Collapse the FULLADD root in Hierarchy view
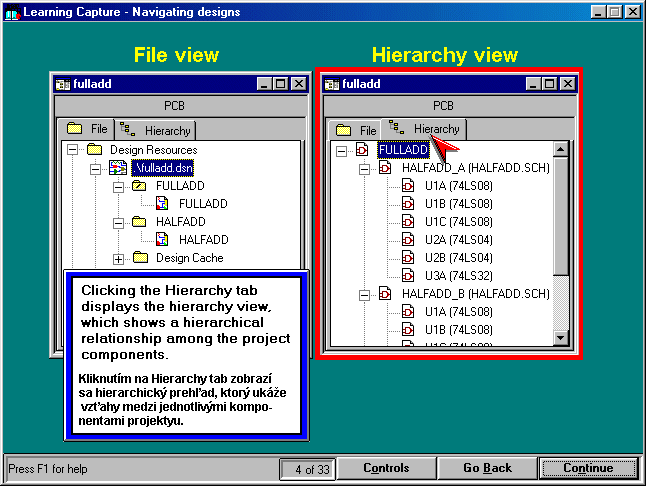 341,150
